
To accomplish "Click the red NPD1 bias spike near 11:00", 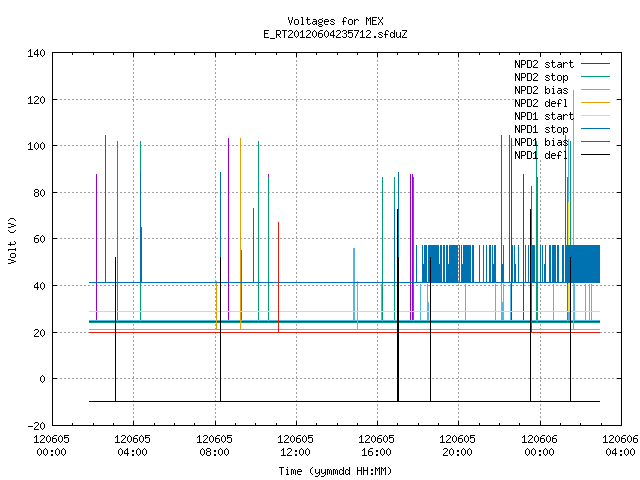I will (278, 278).
